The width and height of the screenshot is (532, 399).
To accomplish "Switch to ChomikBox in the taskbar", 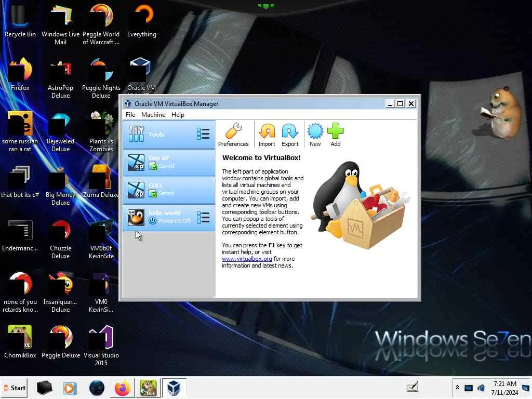I will tap(148, 388).
